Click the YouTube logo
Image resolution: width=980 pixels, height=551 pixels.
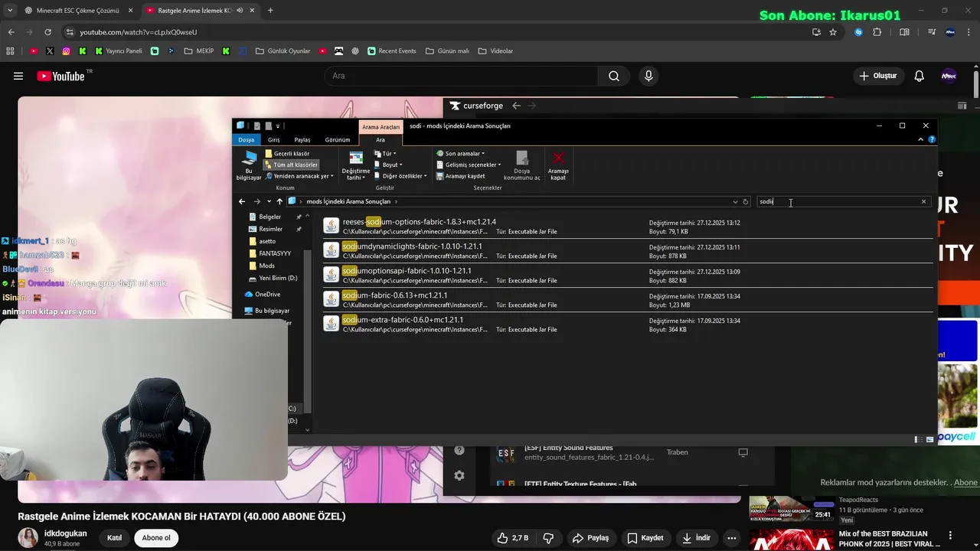(x=60, y=76)
